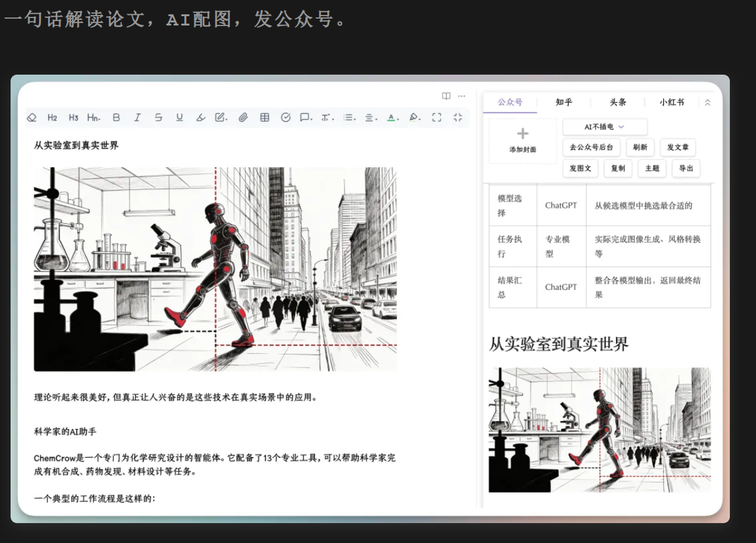Click the paperclip attachment icon
Viewport: 756px width, 543px height.
(243, 117)
